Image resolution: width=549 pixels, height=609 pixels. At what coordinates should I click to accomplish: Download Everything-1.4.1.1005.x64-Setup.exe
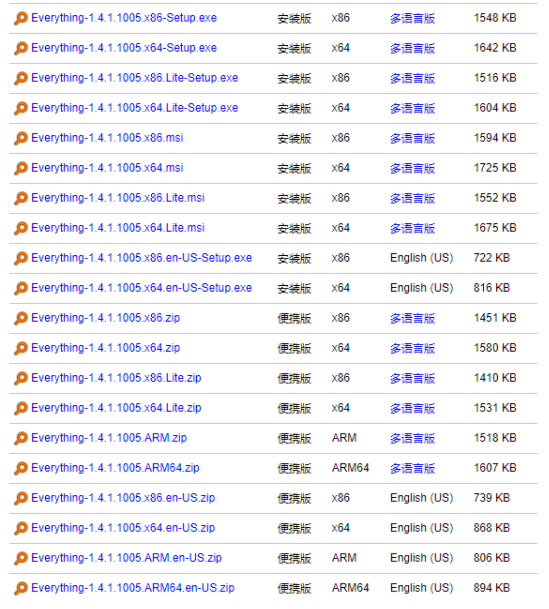(x=124, y=48)
